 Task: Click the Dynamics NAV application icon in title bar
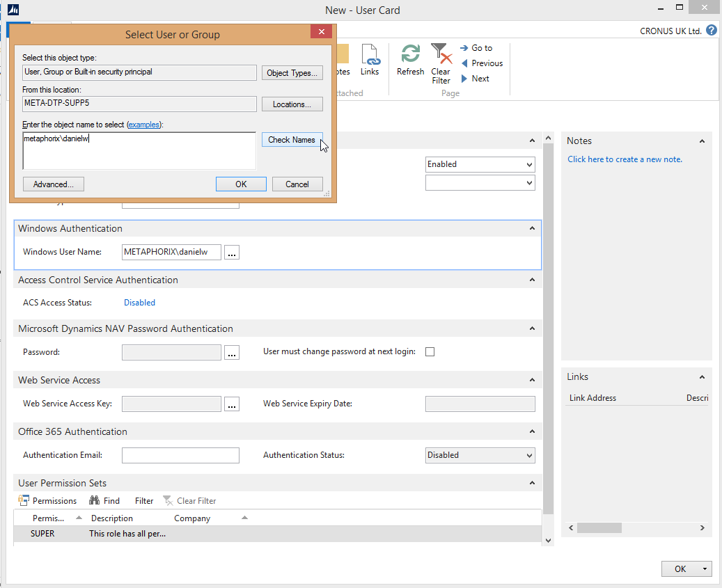tap(13, 10)
